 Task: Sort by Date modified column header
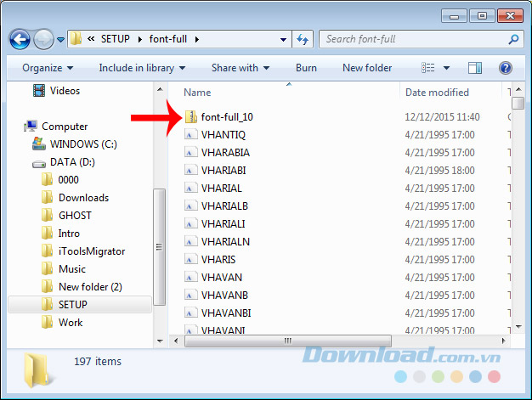(437, 93)
